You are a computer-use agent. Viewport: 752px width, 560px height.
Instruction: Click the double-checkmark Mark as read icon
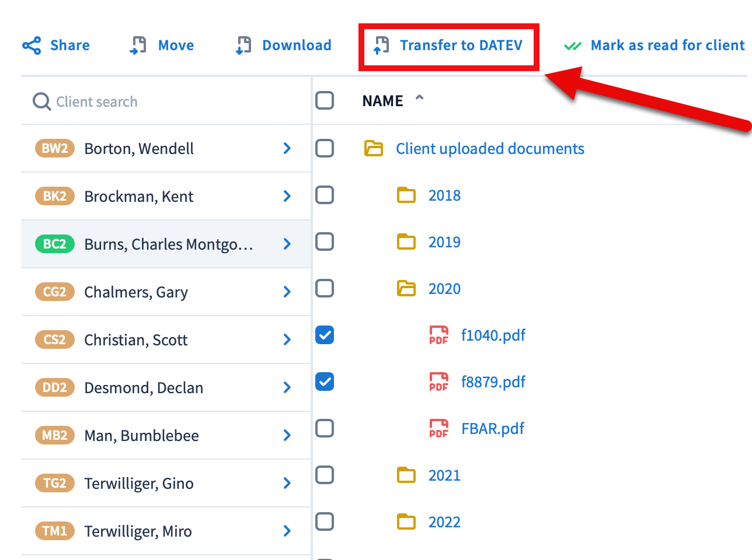(572, 45)
